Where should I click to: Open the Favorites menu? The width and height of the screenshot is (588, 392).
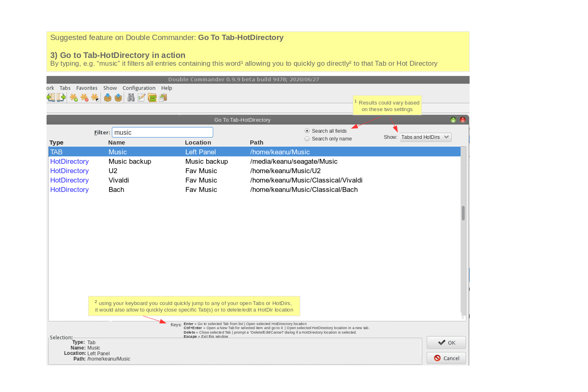(x=87, y=88)
